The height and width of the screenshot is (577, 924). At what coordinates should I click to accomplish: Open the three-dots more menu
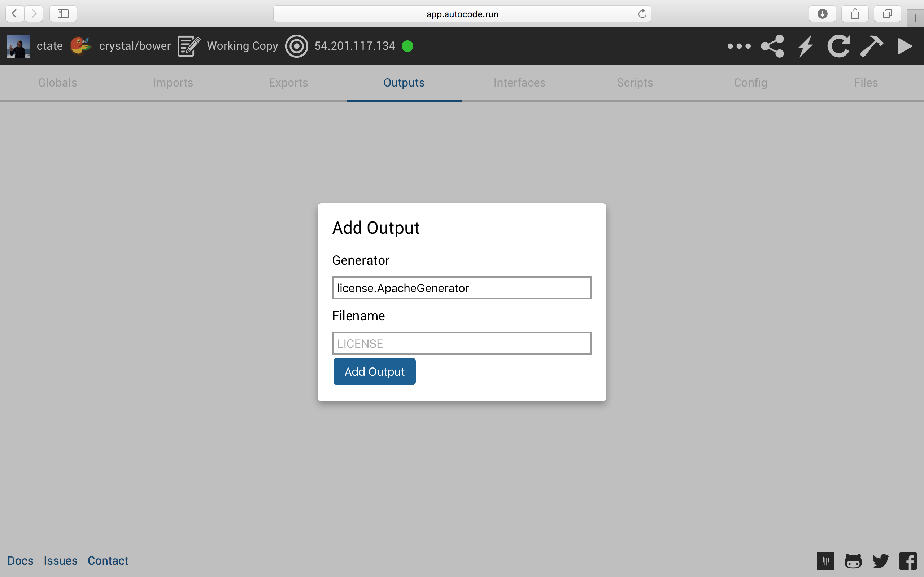point(739,46)
